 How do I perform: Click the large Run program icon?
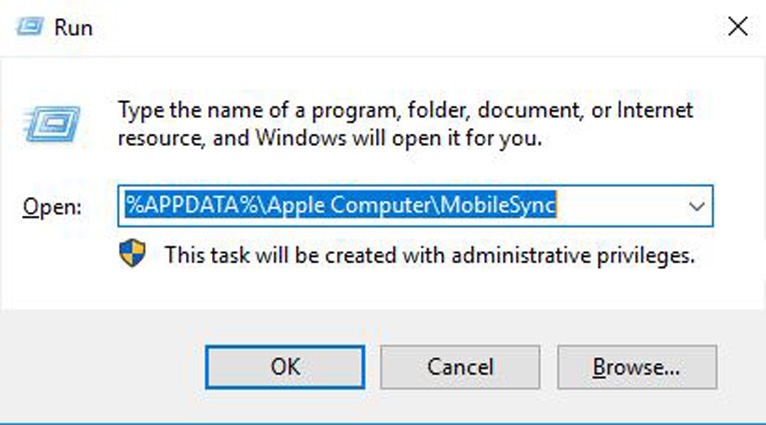(46, 123)
